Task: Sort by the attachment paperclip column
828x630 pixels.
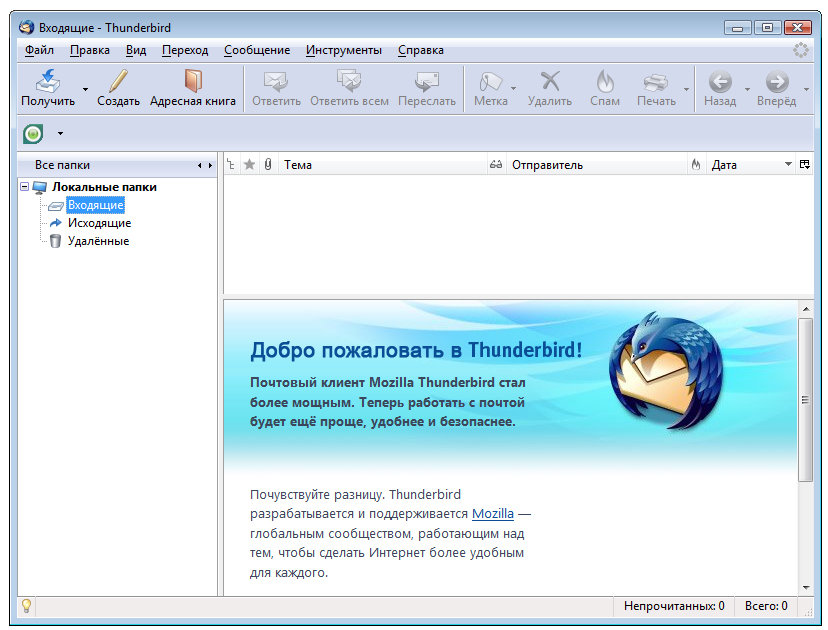Action: (x=268, y=165)
